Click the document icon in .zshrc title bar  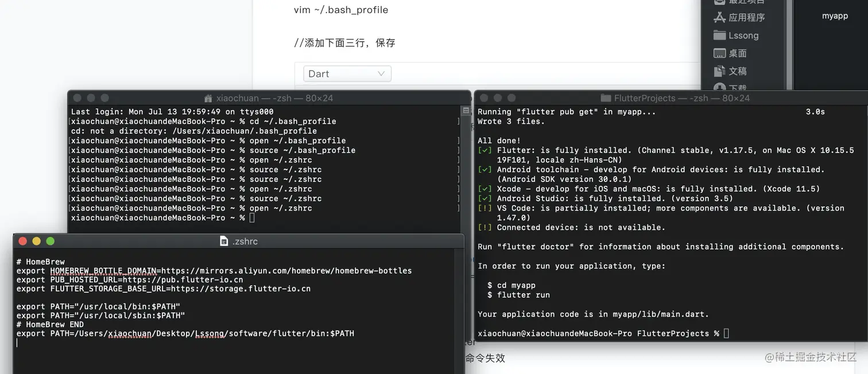(224, 241)
